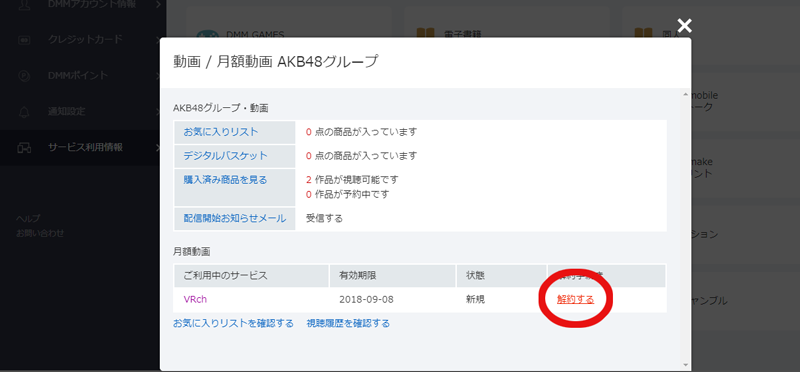
Task: Click the service usage info icon
Action: [24, 148]
